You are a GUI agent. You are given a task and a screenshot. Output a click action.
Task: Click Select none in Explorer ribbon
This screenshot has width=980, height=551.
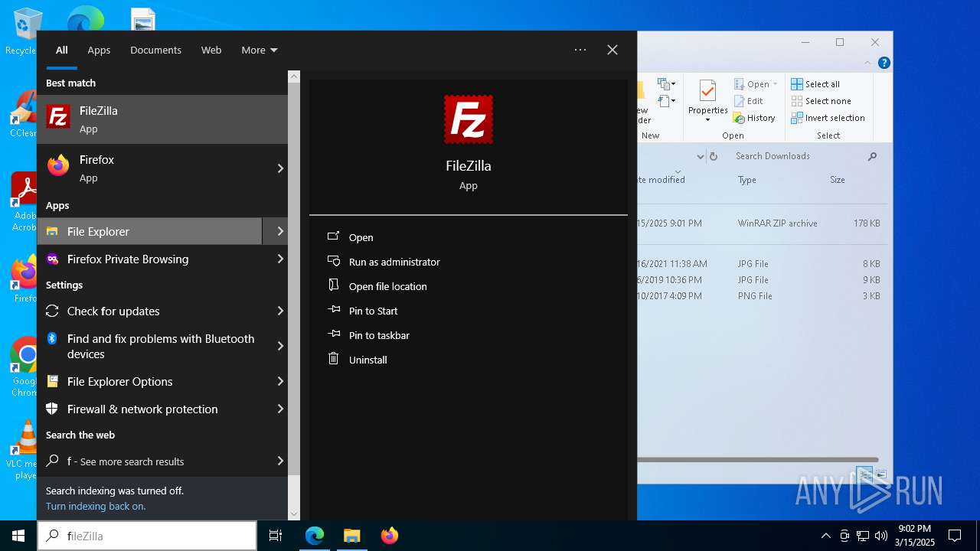(x=821, y=101)
